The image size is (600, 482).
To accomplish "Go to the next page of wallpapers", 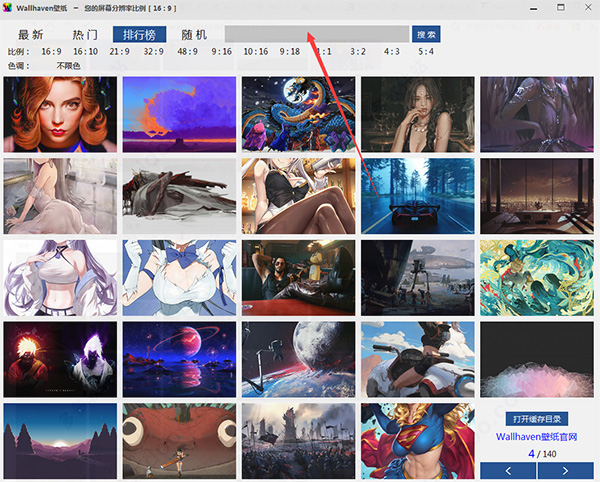I will coord(565,470).
